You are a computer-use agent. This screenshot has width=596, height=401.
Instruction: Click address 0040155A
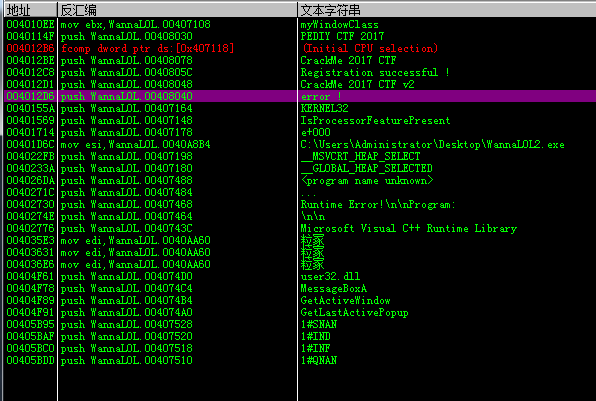(30, 108)
